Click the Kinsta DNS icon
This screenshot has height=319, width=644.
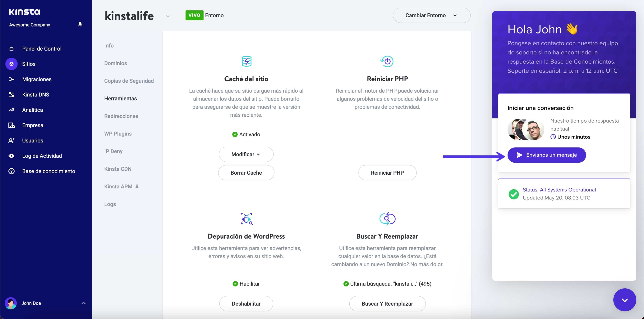coord(11,94)
